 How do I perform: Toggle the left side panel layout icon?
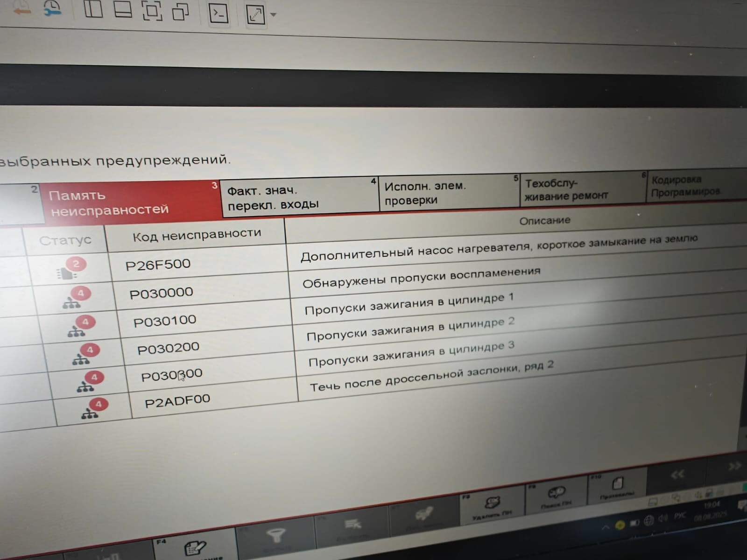click(93, 9)
